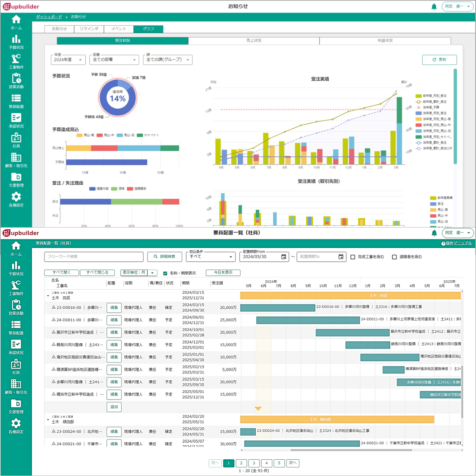
Task: Click the 工事物件 crane icon in the お知らせ screen sidebar
Action: [x=16, y=59]
